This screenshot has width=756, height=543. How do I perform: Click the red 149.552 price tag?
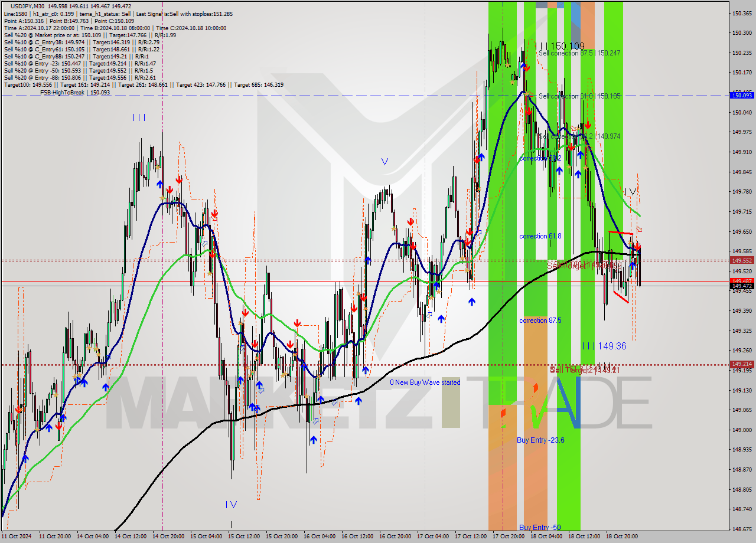point(742,260)
